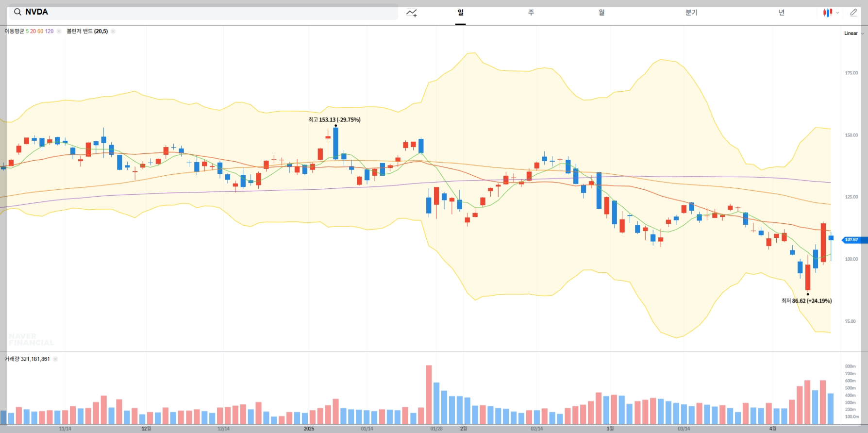The image size is (868, 433).
Task: Click the tallest red volume bar near 01/28
Action: [x=429, y=395]
